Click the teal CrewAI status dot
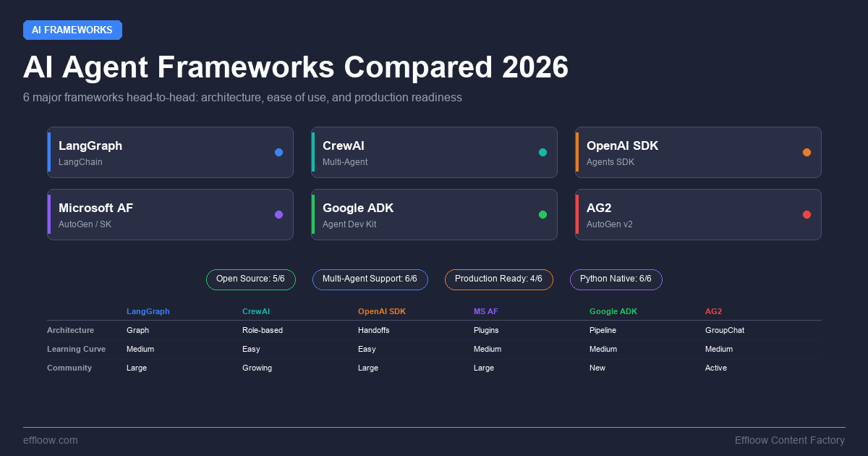Screen dimensions: 868x456 pyautogui.click(x=542, y=152)
